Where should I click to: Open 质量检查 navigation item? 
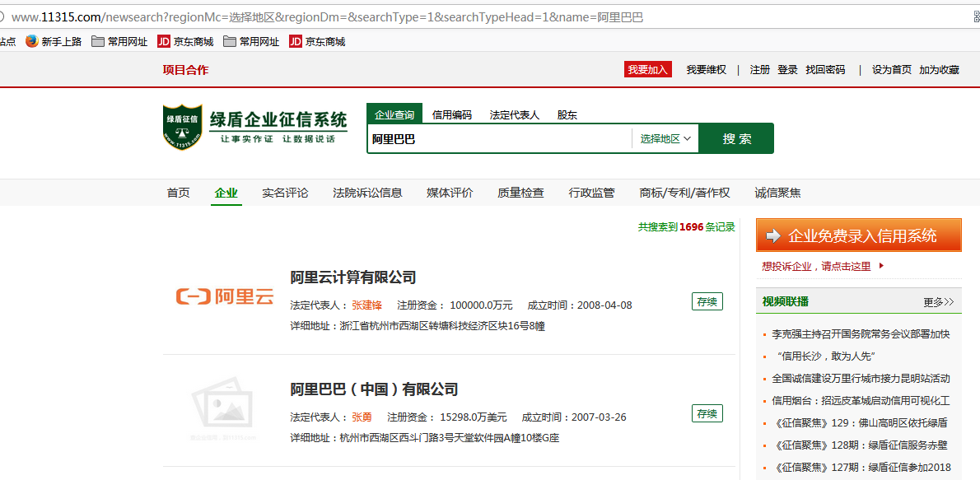point(520,193)
